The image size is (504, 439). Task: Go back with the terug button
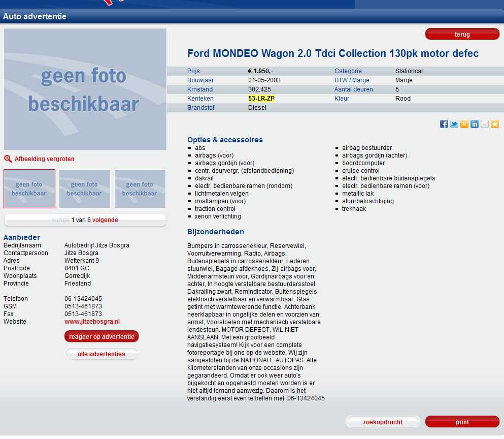[x=462, y=34]
